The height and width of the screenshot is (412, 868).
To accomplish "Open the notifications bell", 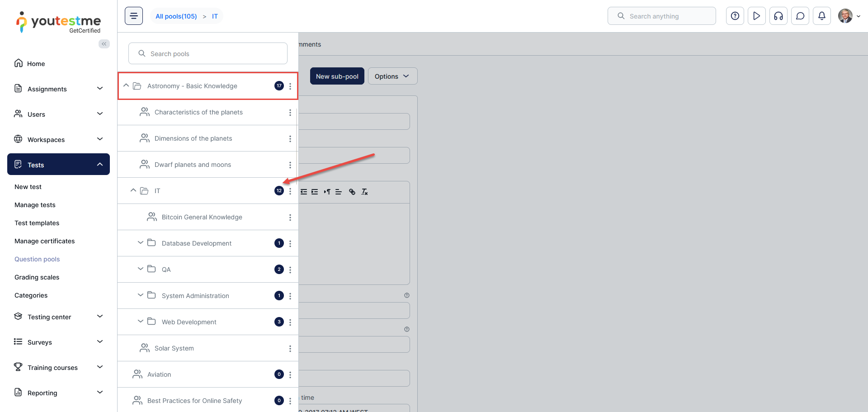I will click(822, 16).
